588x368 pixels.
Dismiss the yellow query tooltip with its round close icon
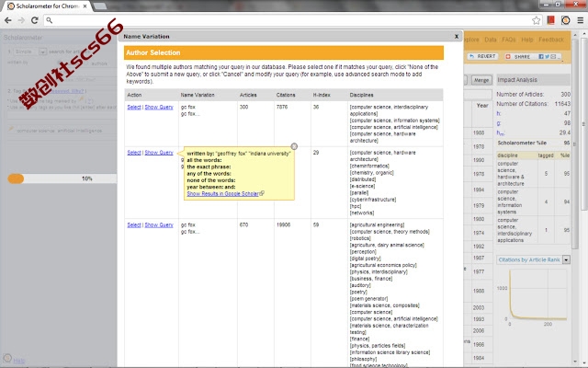coord(294,146)
